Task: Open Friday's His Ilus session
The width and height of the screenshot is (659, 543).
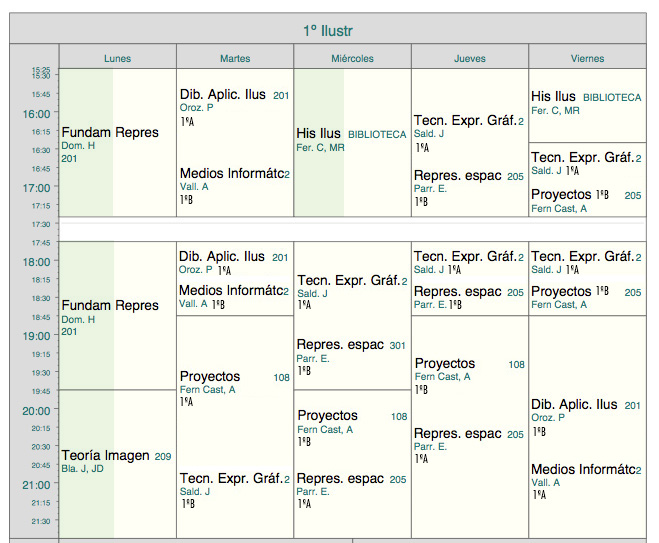Action: click(586, 103)
